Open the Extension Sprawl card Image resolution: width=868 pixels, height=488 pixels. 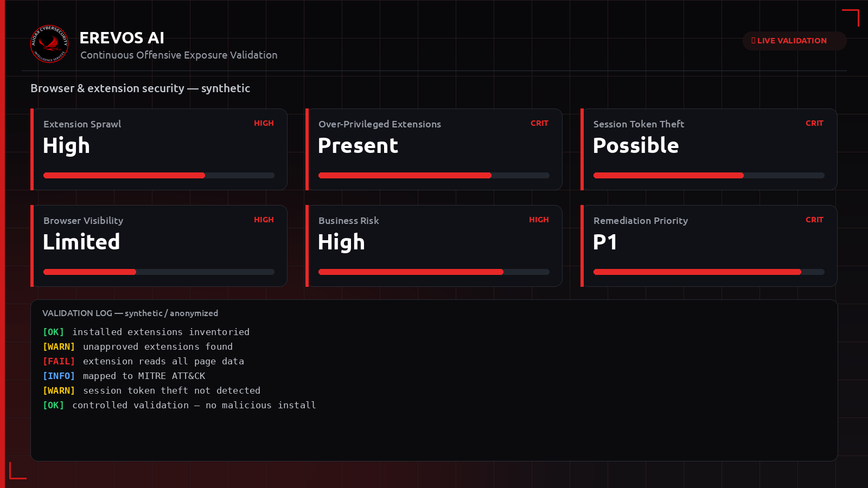(159, 149)
